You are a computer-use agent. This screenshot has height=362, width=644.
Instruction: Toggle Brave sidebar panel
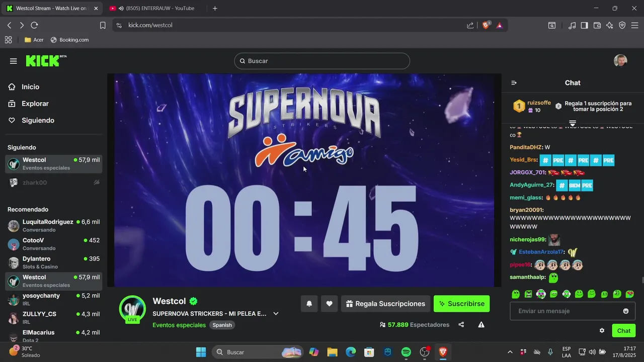point(584,25)
